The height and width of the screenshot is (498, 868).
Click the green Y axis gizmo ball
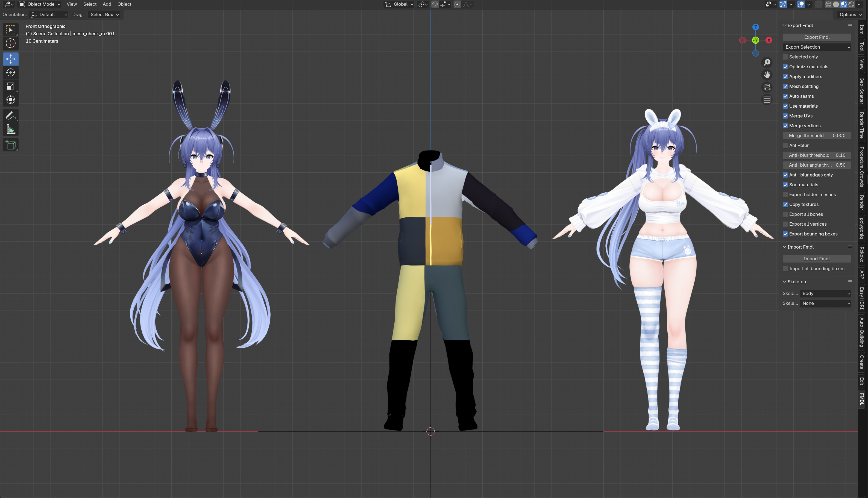755,40
